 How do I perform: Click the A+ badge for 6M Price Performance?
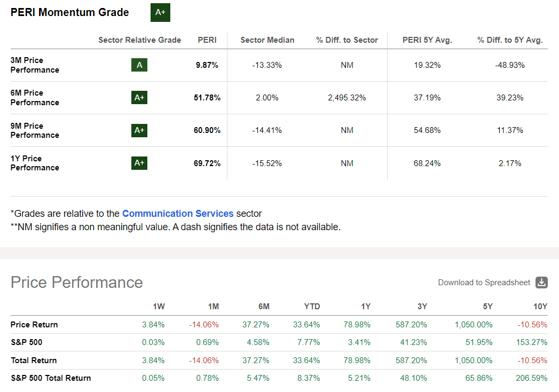[x=139, y=97]
